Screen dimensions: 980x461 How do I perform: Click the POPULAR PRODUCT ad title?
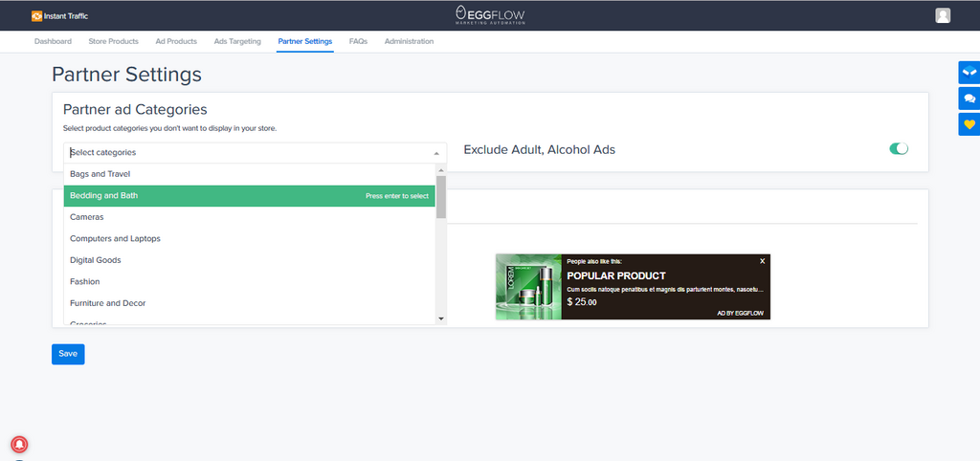point(616,275)
